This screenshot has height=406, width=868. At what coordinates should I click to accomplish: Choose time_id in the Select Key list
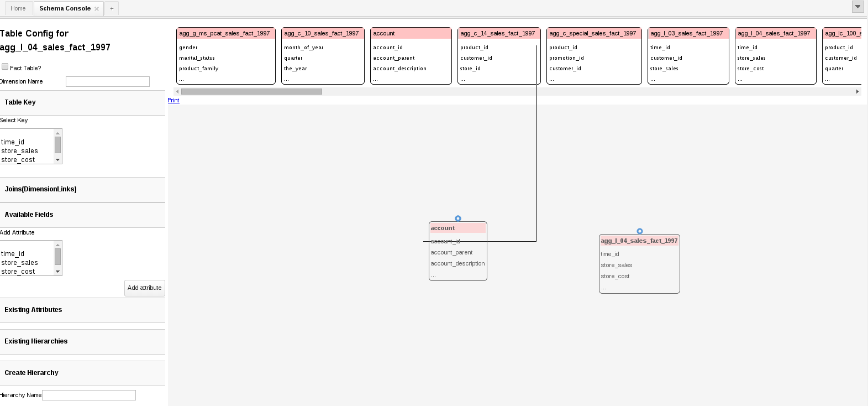[27, 142]
